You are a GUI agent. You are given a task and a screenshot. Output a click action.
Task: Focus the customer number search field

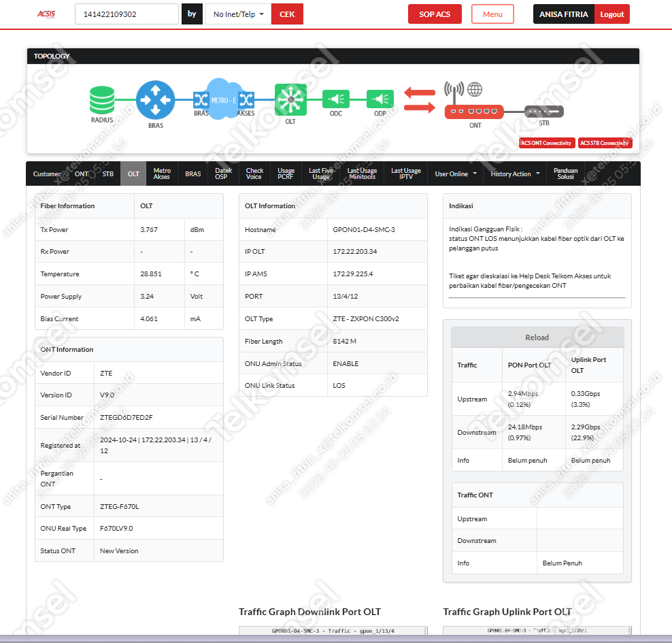point(127,14)
